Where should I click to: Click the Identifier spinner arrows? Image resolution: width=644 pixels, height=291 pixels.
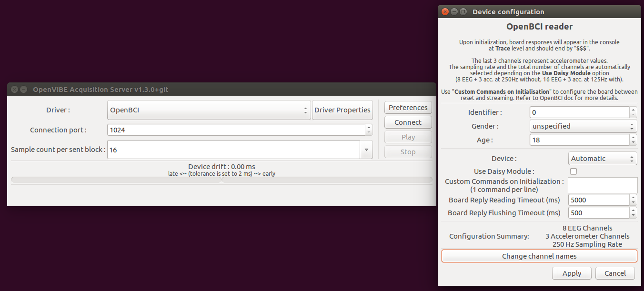(633, 112)
